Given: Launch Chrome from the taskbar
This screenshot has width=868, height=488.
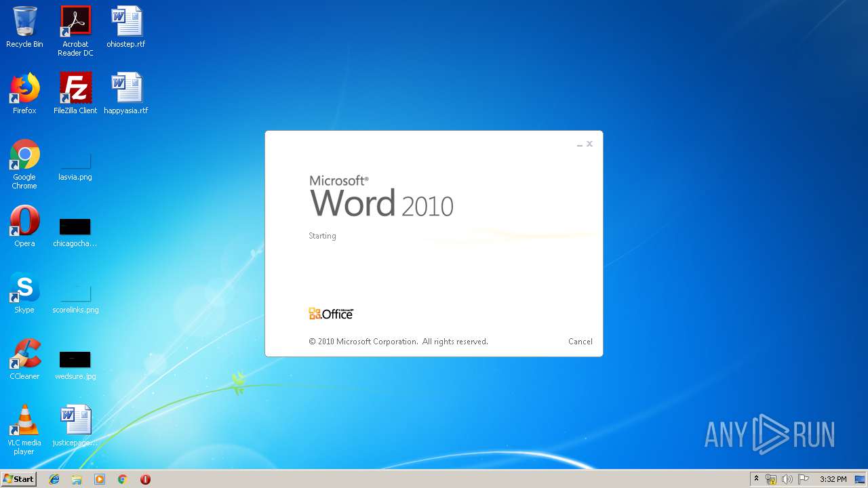Looking at the screenshot, I should 123,479.
